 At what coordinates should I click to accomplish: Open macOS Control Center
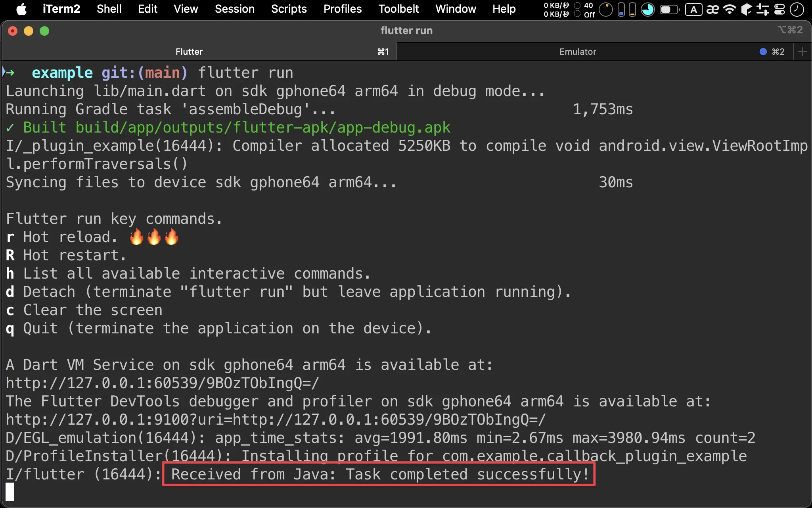[779, 10]
